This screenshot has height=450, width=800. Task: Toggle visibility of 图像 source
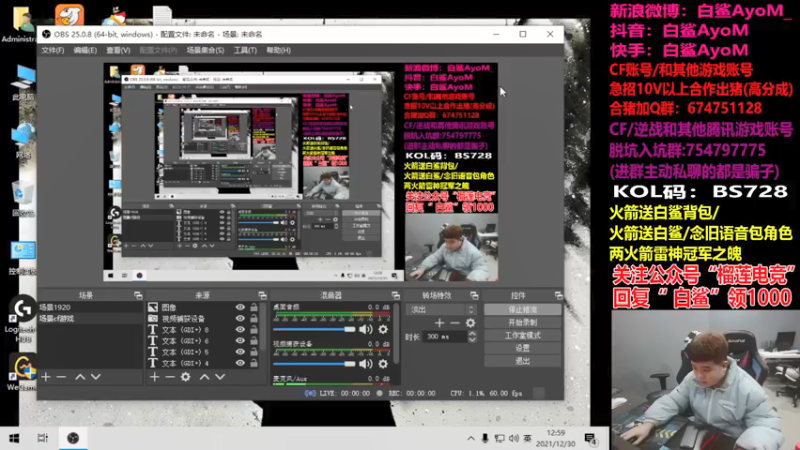coord(240,307)
